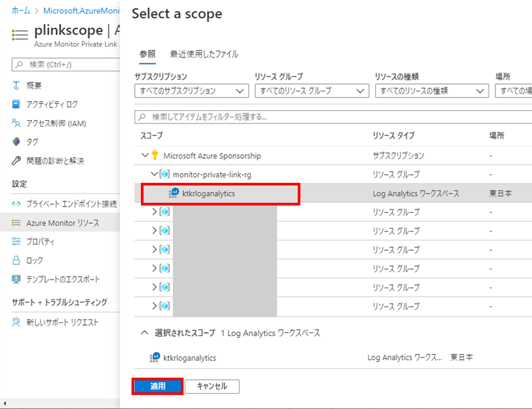The image size is (532, 409).
Task: Switch to the 最近使用したファイル tab
Action: pyautogui.click(x=204, y=54)
